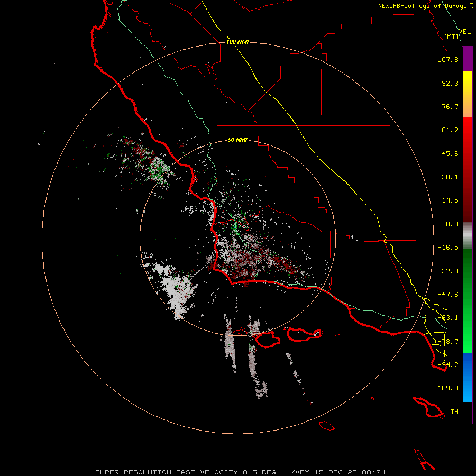Click the 100 NMI range ring label

tap(237, 42)
